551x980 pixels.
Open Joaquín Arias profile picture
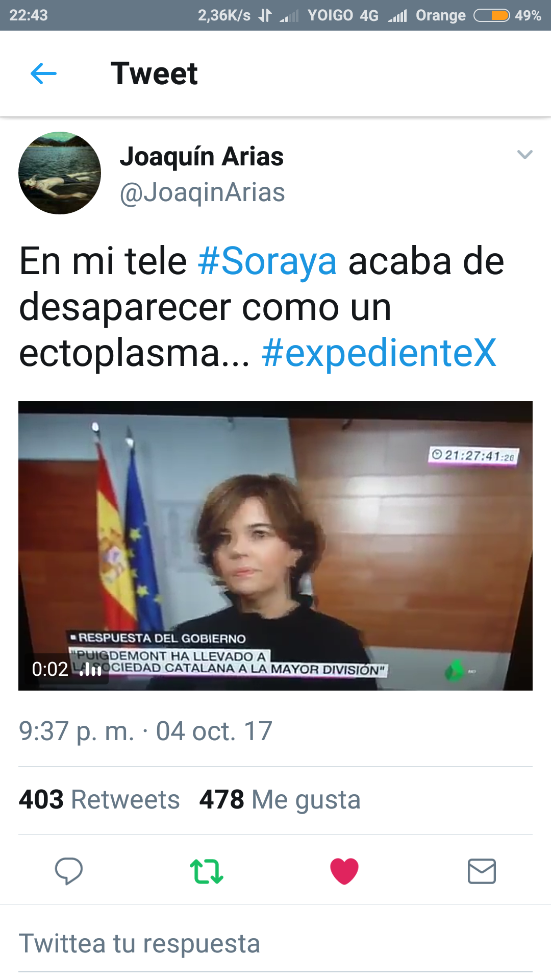pyautogui.click(x=60, y=173)
